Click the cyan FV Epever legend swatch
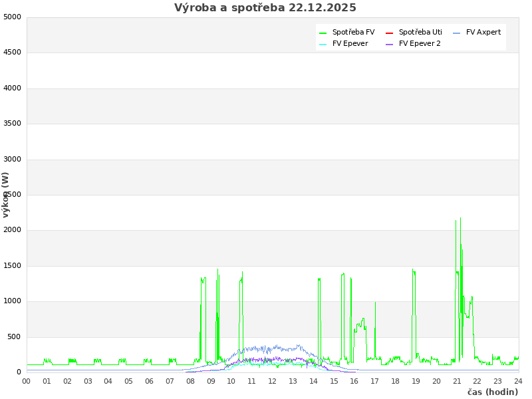The height and width of the screenshot is (399, 532). click(x=323, y=44)
